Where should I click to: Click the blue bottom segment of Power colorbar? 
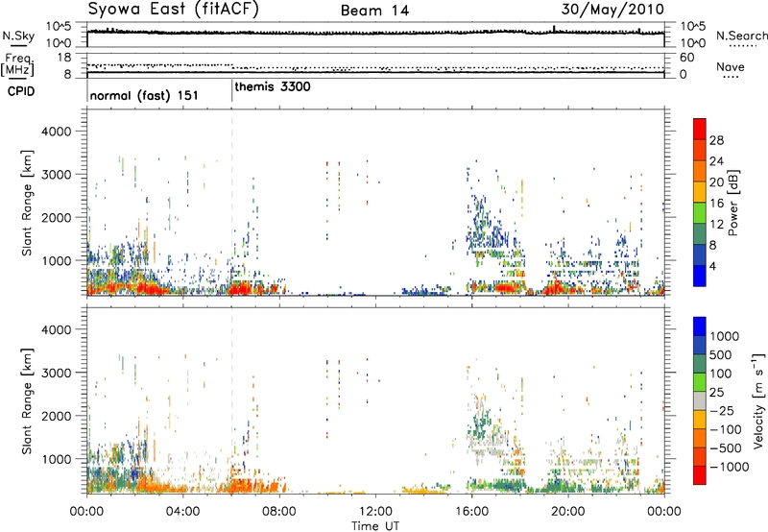click(x=700, y=276)
